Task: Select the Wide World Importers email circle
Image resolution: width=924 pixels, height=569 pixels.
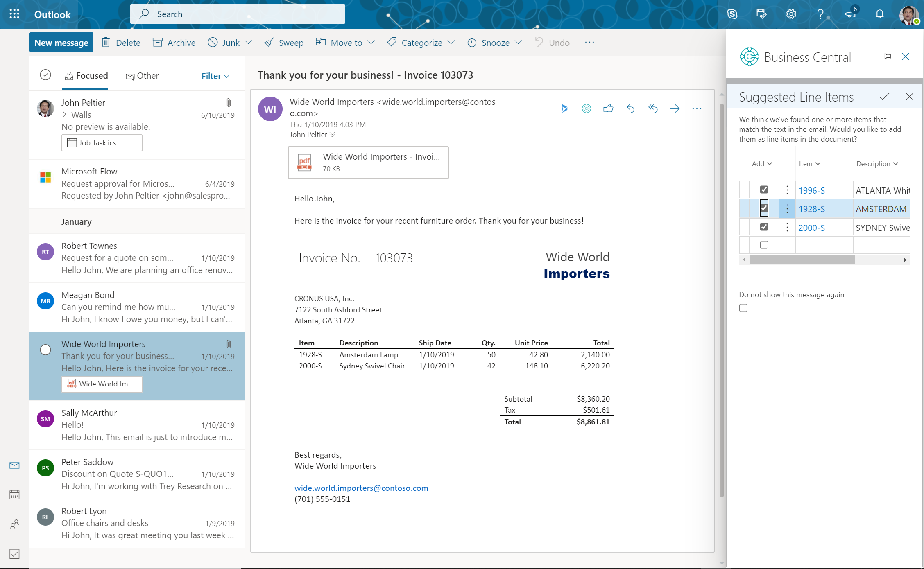Action: click(45, 350)
